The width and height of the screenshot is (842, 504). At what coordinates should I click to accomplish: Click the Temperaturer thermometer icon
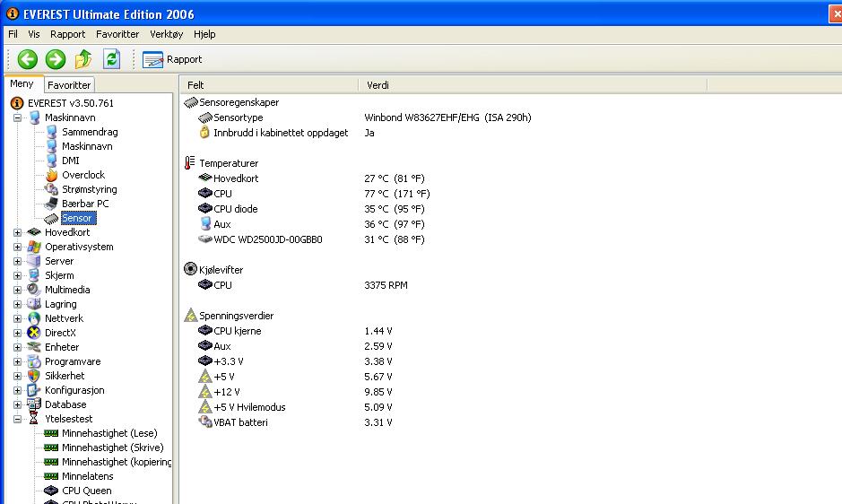click(x=190, y=163)
